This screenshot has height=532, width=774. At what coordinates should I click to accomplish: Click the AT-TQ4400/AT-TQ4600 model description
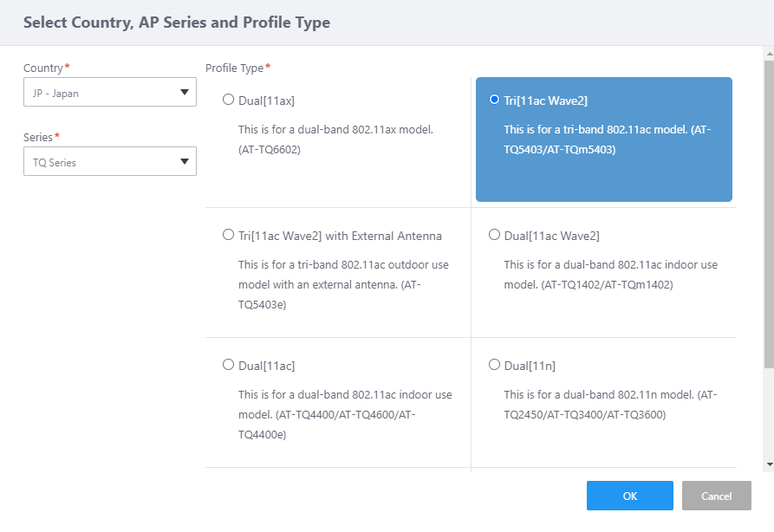[x=345, y=414]
